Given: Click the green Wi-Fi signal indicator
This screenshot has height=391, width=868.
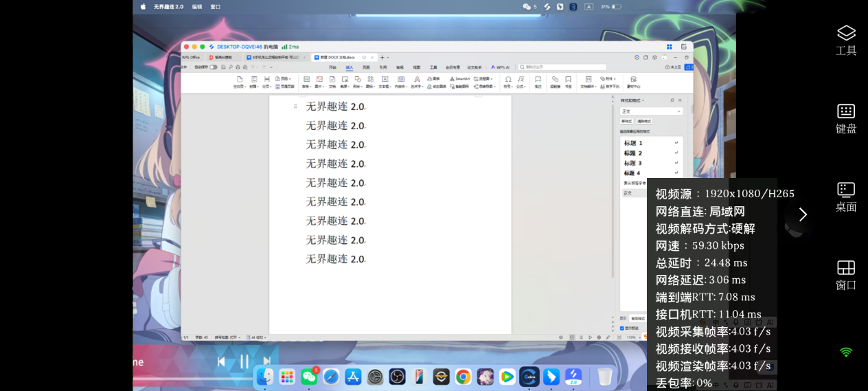Looking at the screenshot, I should (x=846, y=352).
